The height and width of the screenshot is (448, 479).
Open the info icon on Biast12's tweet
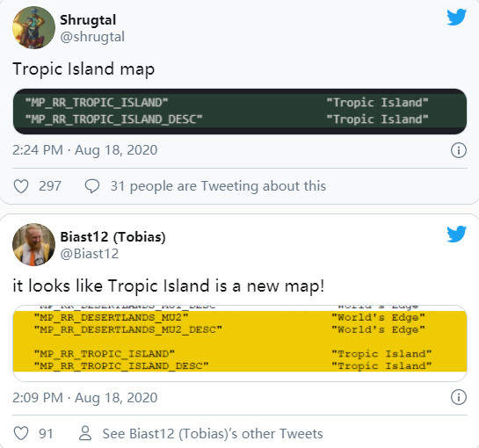tap(459, 397)
